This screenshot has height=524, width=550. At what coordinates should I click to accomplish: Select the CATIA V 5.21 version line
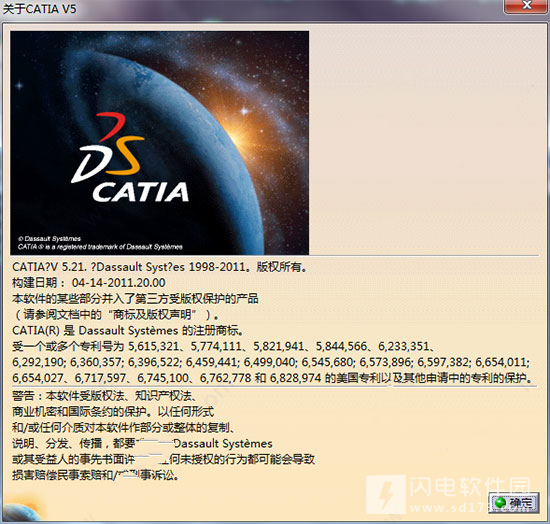click(160, 267)
